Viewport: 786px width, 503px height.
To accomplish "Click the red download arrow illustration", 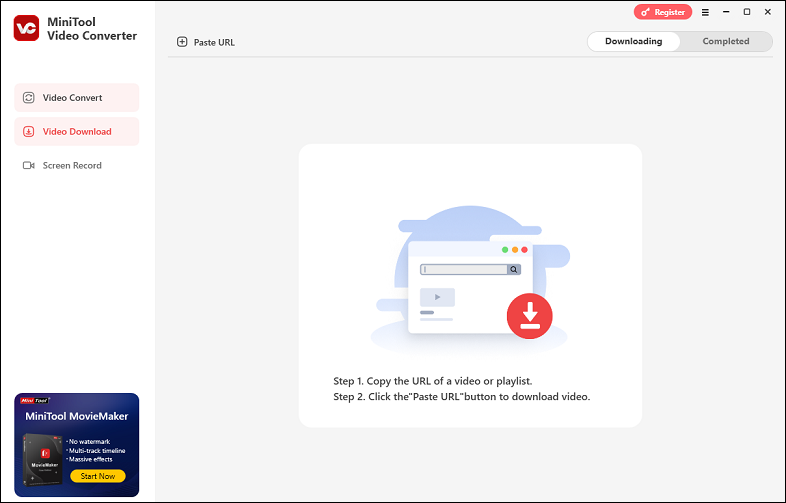I will click(530, 316).
